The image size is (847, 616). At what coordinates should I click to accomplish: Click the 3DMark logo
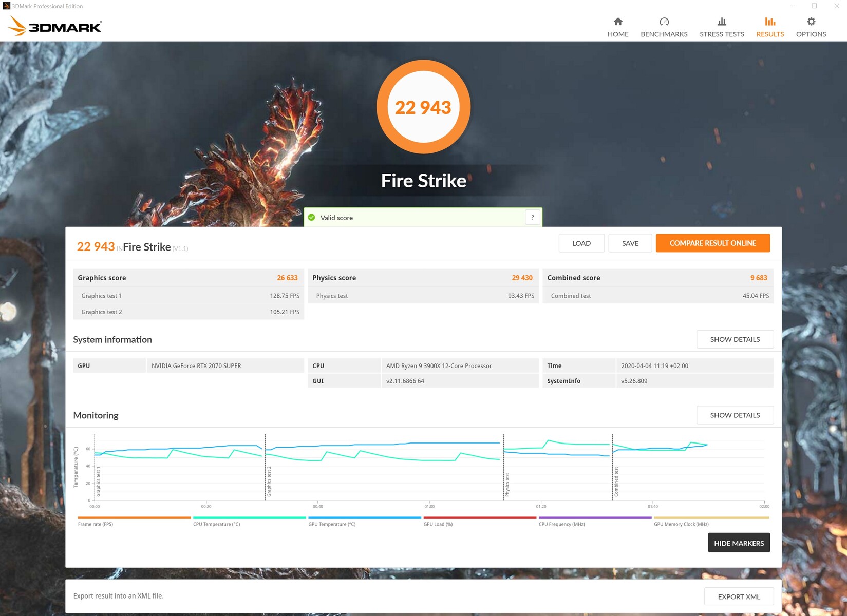tap(55, 26)
